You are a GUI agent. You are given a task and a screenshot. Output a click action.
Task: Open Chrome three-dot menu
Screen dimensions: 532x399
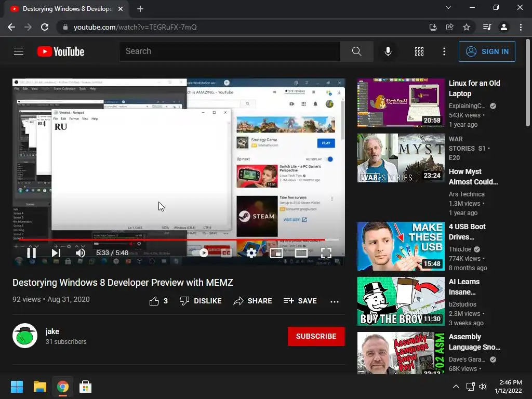point(521,27)
